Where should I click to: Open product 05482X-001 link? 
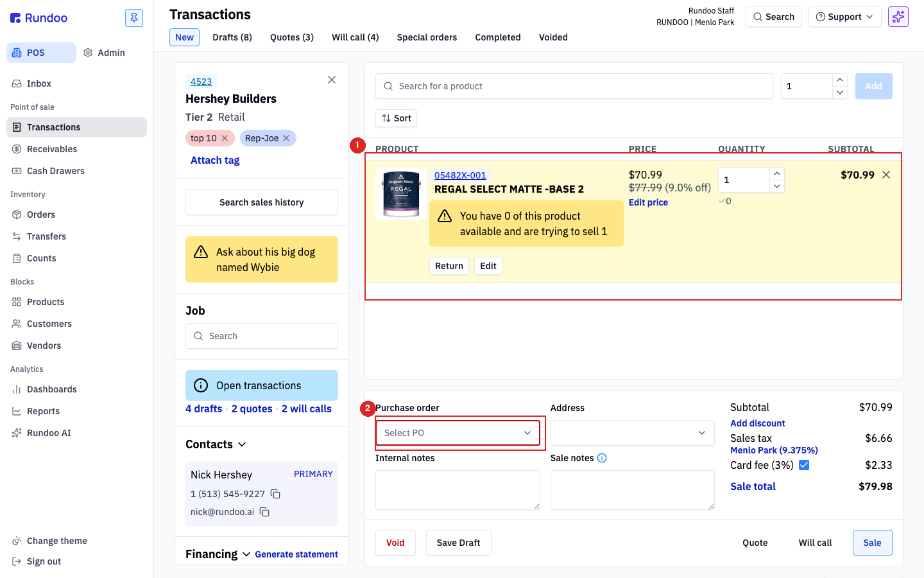click(460, 175)
